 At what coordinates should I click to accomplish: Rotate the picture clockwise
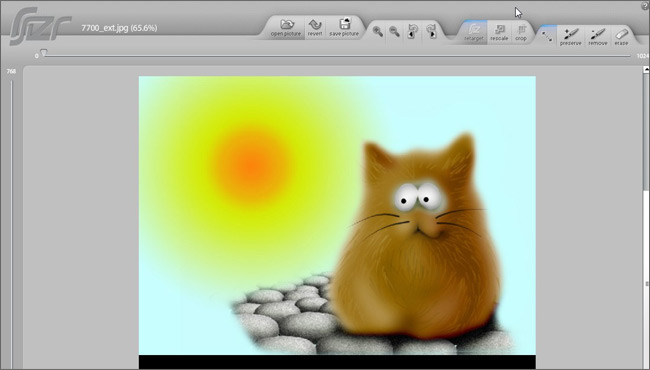[x=431, y=31]
